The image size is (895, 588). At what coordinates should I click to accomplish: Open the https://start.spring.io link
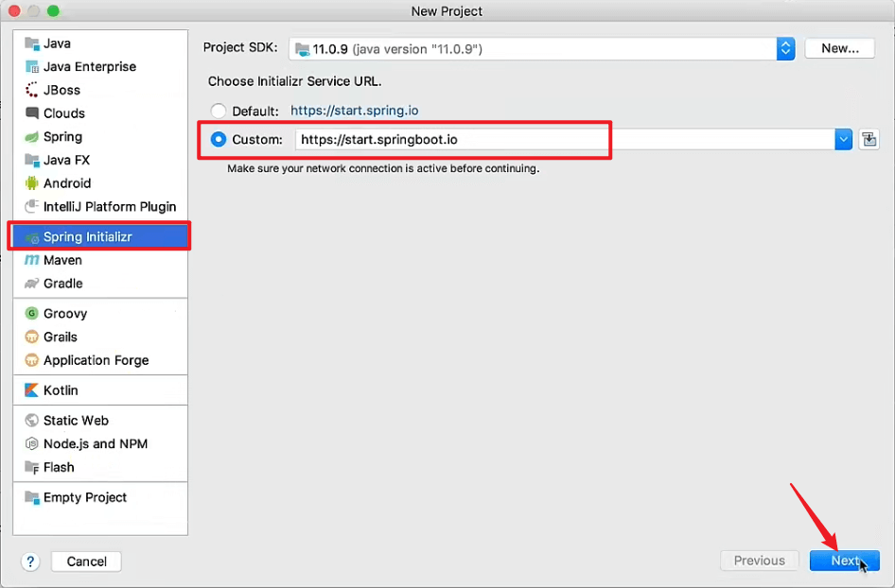355,111
